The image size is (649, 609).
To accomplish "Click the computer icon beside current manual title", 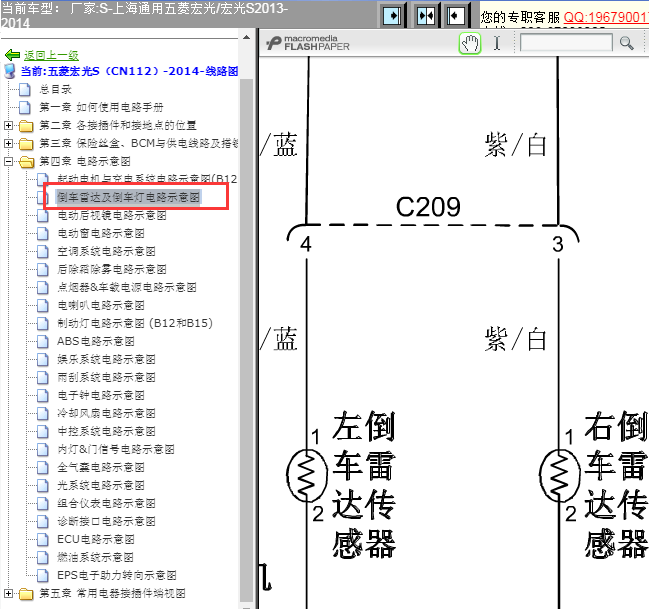I will 10,71.
